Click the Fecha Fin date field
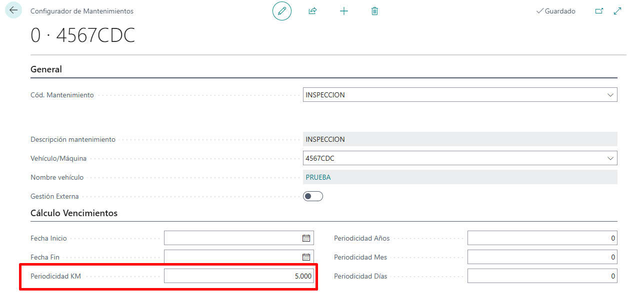Screen dimensions: 644x304 [x=239, y=257]
